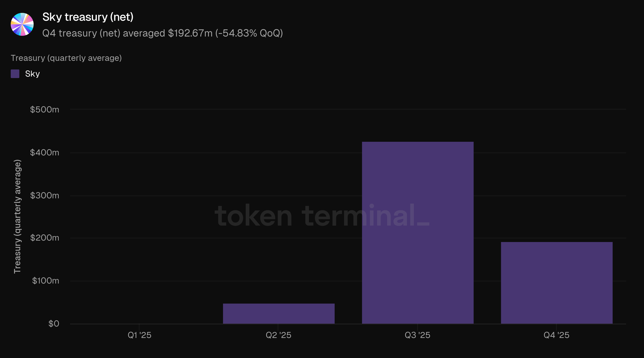Select the Q4 '25 treasury bar
Viewport: 644px width, 358px height.
pos(556,283)
